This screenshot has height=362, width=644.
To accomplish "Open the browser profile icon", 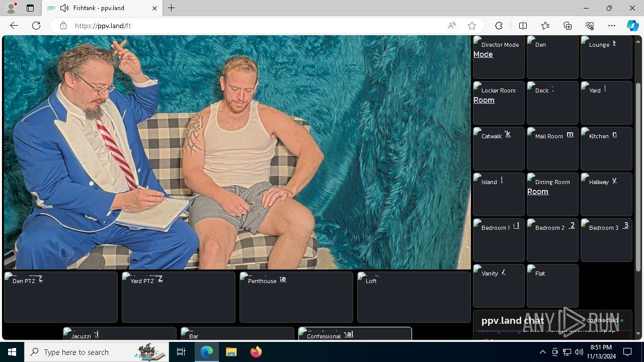I will pos(11,8).
